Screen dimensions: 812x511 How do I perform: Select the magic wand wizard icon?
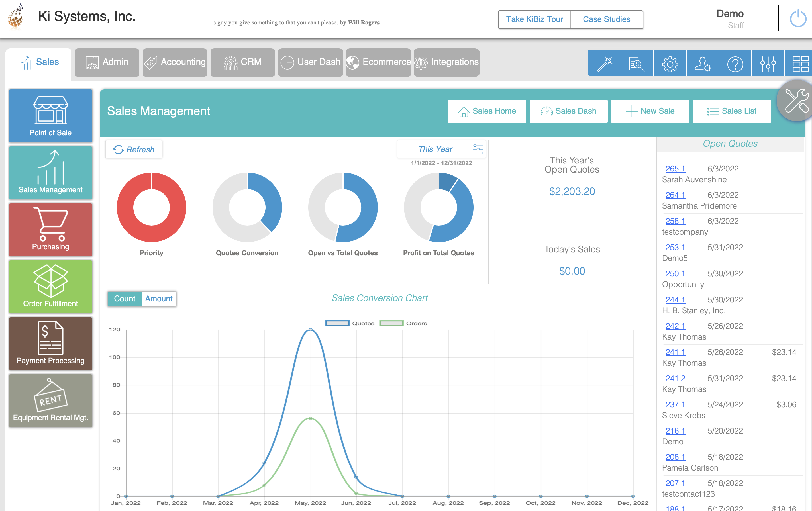click(x=604, y=62)
